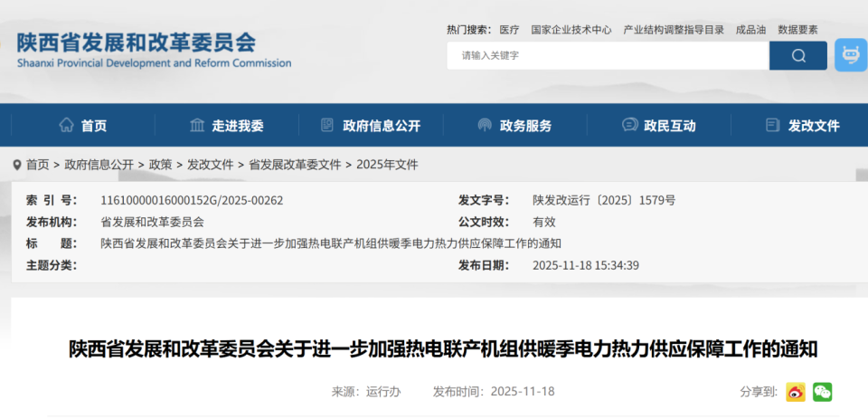Click the chat bubble icon beside 政民互动

pos(629,125)
